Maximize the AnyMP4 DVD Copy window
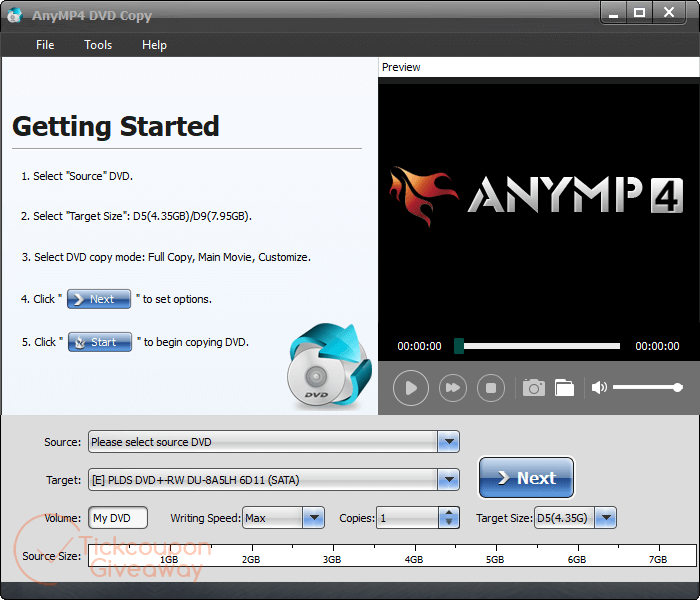Screen dimensions: 700x600 [x=639, y=13]
